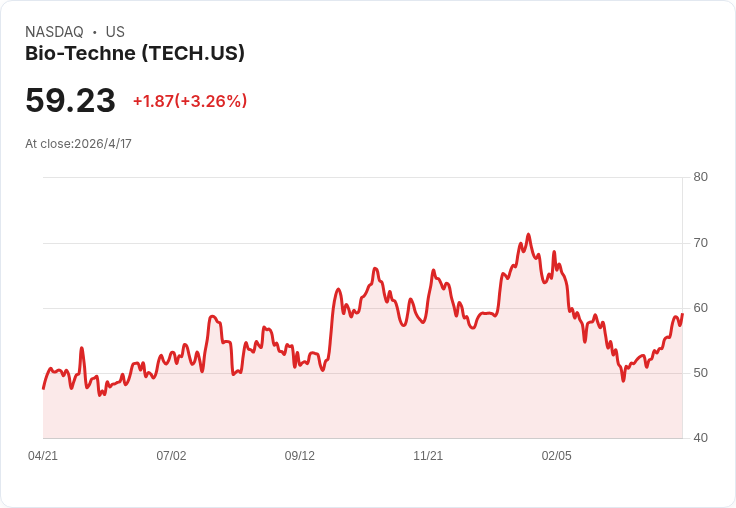736x508 pixels.
Task: Select the current price 59.23
Action: point(70,101)
